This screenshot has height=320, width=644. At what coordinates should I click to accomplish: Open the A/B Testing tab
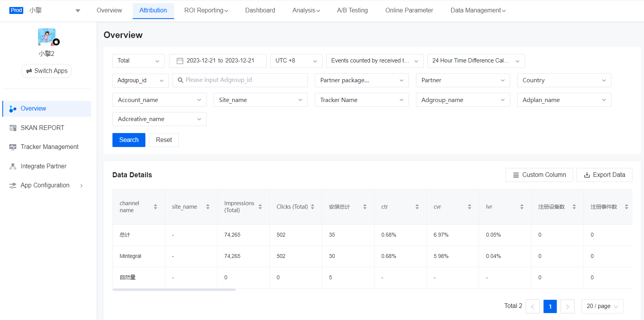tap(352, 10)
